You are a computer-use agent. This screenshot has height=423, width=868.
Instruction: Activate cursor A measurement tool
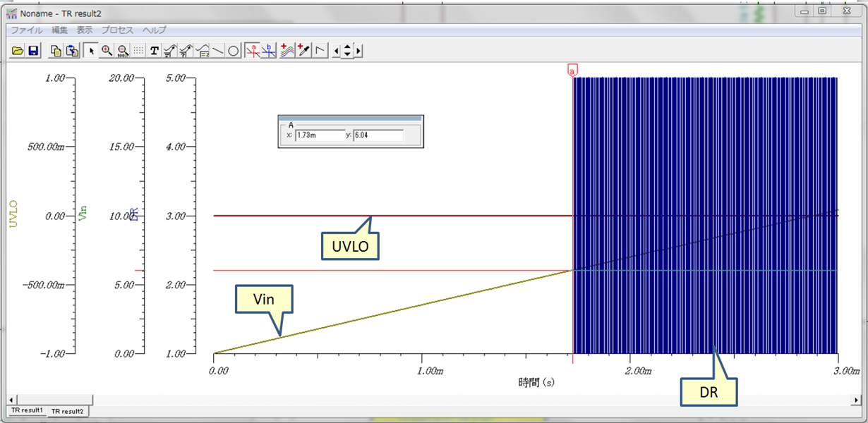pyautogui.click(x=253, y=50)
